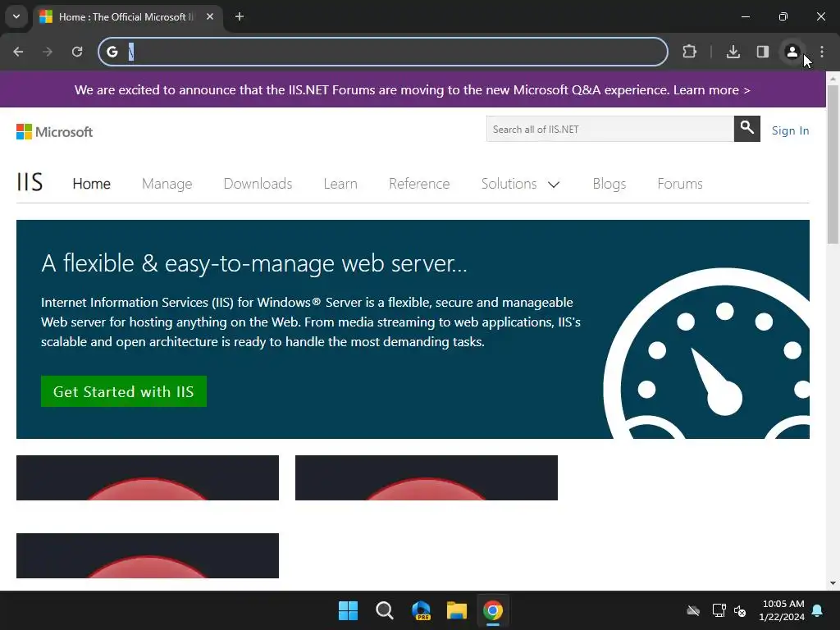
Task: Click into the Chrome address bar
Action: point(383,52)
